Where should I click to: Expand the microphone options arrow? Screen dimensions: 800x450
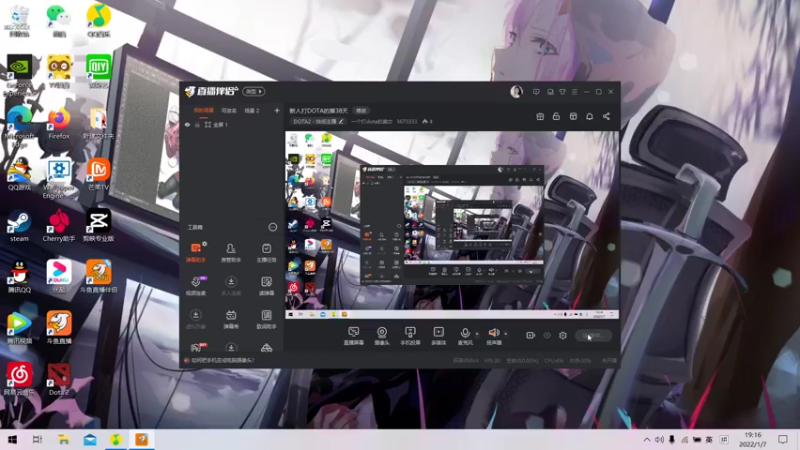[x=477, y=334]
